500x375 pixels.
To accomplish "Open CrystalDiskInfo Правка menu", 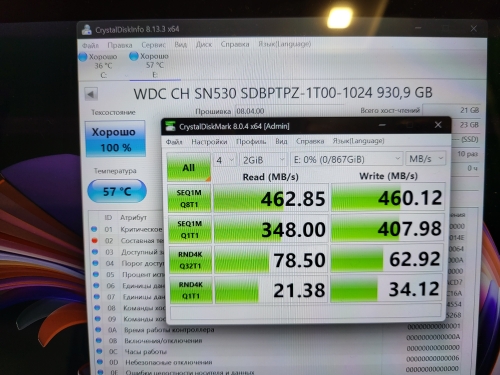I will click(120, 45).
